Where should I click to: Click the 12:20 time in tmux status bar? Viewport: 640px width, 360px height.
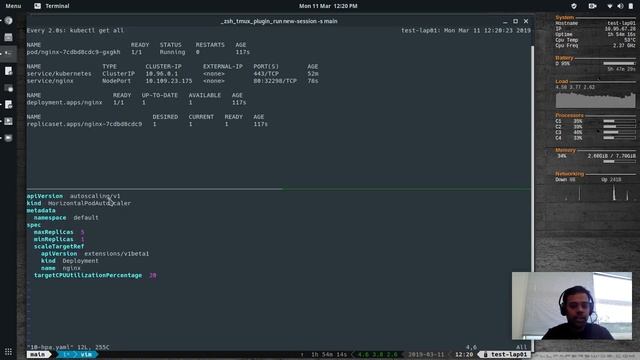464,355
